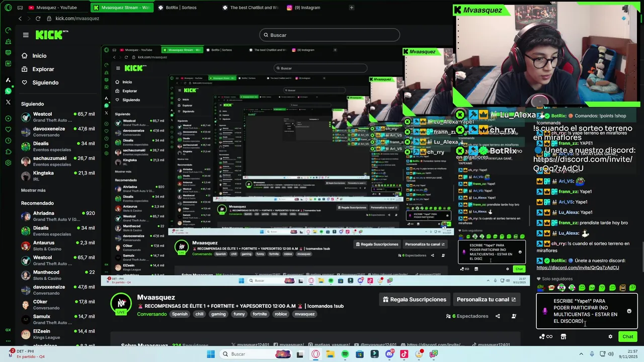
Task: Send message with green Chat button
Action: point(628,337)
